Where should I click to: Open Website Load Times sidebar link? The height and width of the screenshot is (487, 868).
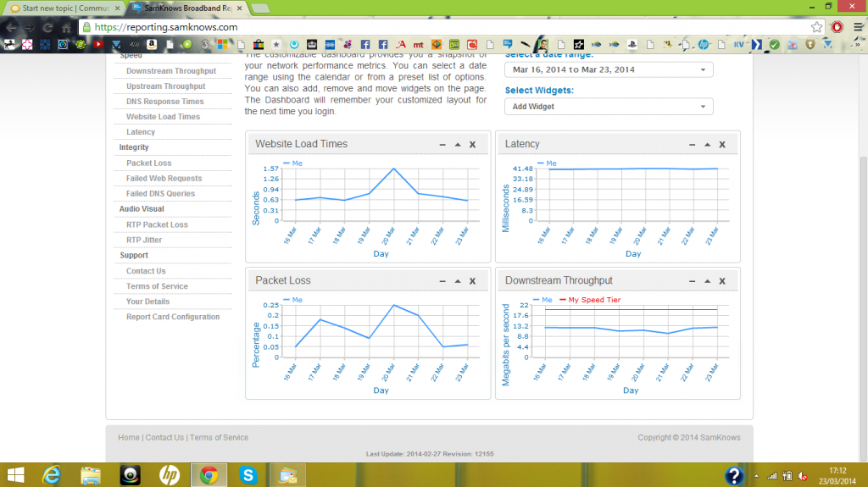click(x=163, y=117)
